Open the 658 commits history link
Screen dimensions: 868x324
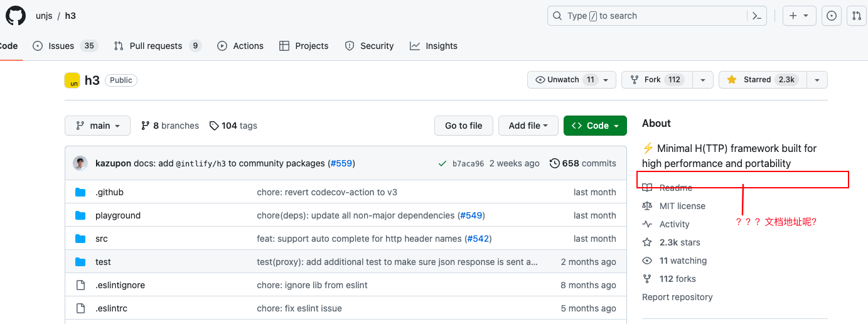(x=582, y=163)
